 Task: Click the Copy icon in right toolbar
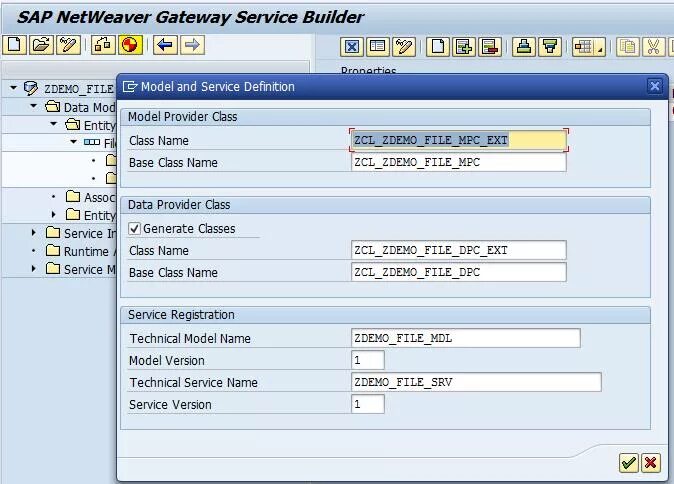[x=628, y=46]
